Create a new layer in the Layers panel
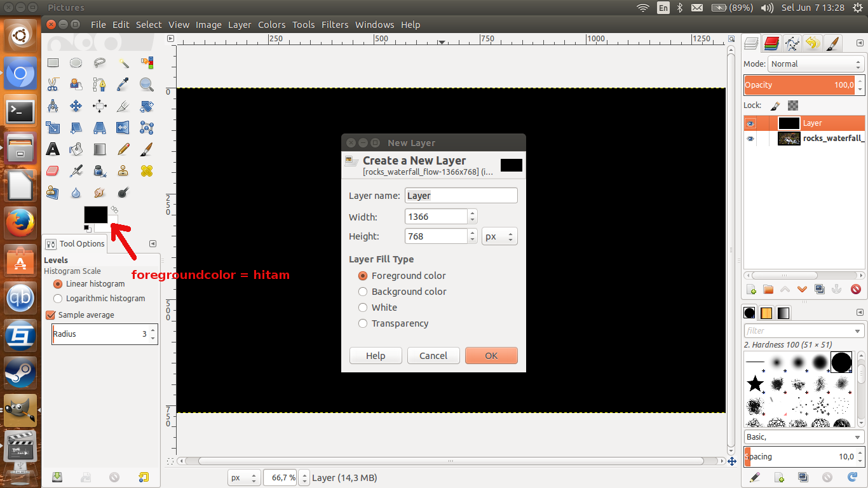Viewport: 868px width, 488px height. click(x=750, y=289)
